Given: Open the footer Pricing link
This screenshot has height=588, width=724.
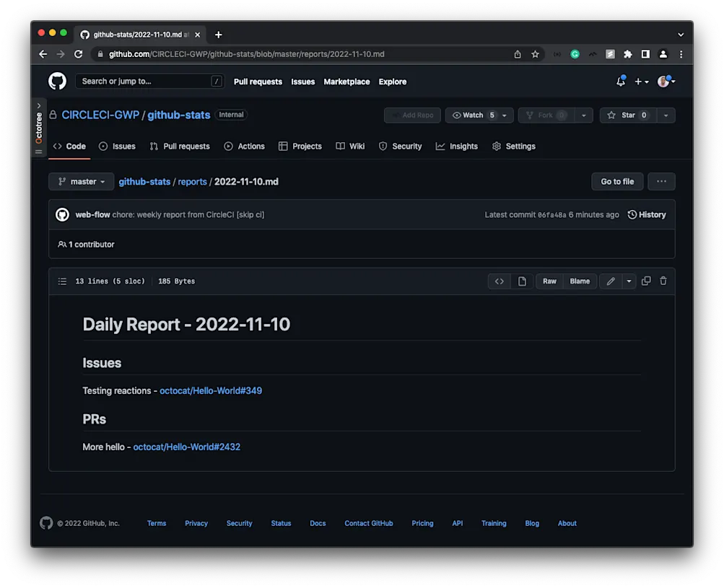Looking at the screenshot, I should click(422, 523).
